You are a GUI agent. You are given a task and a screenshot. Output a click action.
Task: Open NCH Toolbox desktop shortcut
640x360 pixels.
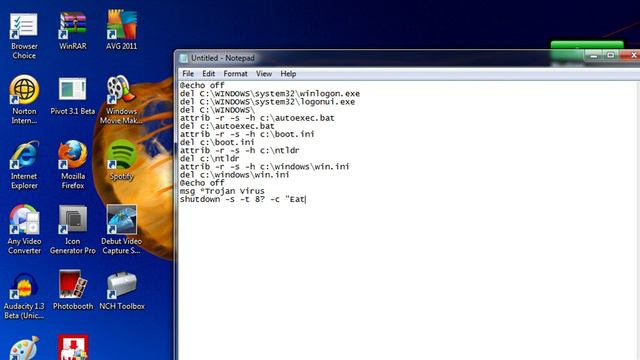[121, 291]
